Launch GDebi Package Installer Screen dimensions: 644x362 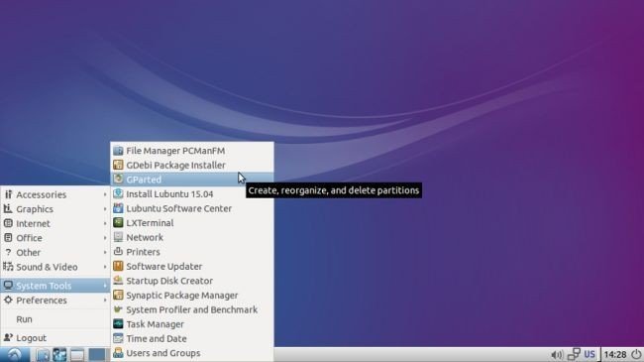click(x=192, y=165)
